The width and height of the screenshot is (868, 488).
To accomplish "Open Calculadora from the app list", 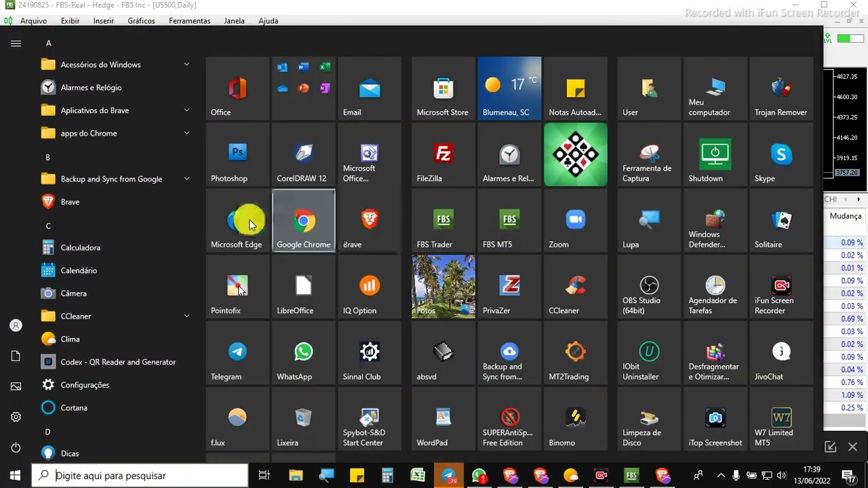I will point(116,247).
